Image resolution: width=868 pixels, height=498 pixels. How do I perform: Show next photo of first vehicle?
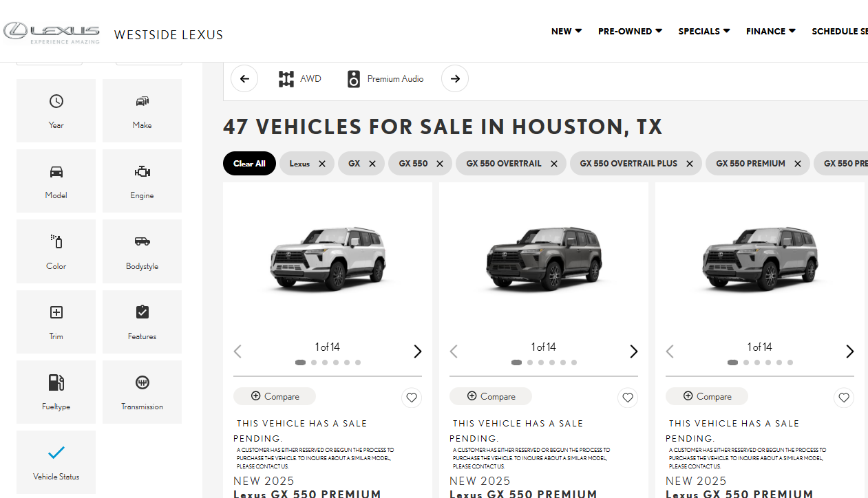coord(418,351)
